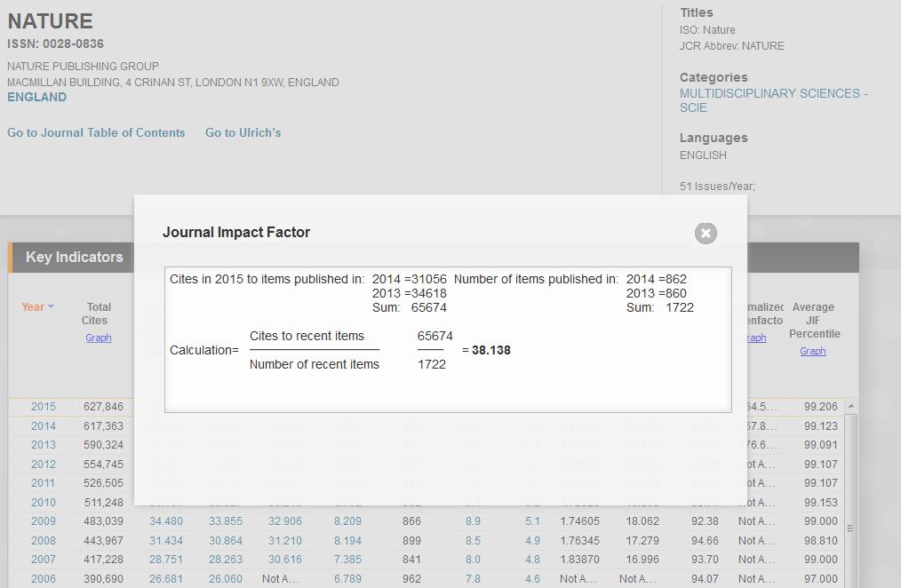Open 2009 immediacy value 8.209

347,521
